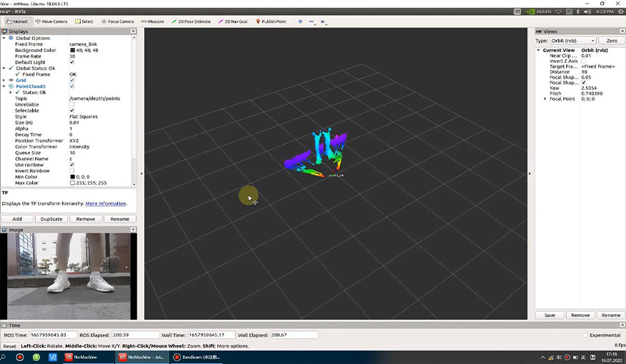Click the Background Color swatch
Image resolution: width=626 pixels, height=364 pixels.
(72, 51)
